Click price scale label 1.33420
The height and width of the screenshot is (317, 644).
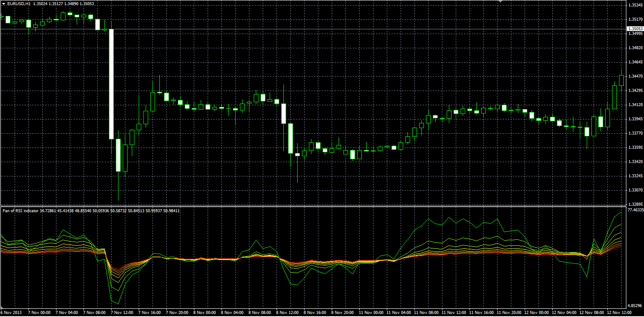[x=636, y=162]
